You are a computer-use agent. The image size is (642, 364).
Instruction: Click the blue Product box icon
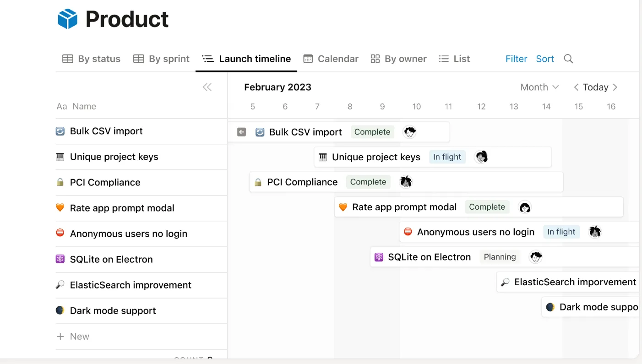68,19
